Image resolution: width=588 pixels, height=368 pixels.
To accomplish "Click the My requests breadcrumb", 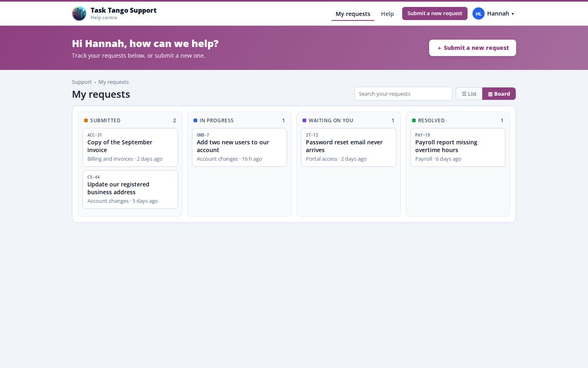I will (x=114, y=82).
